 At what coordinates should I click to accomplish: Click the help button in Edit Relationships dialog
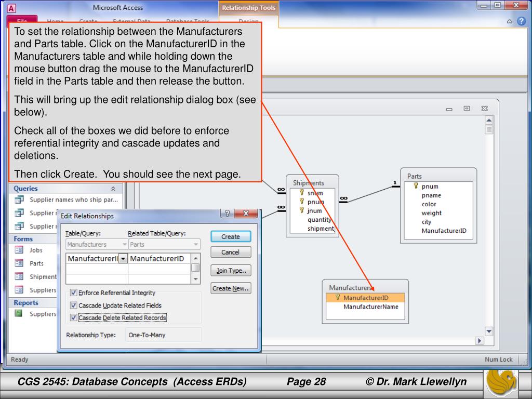click(x=228, y=213)
